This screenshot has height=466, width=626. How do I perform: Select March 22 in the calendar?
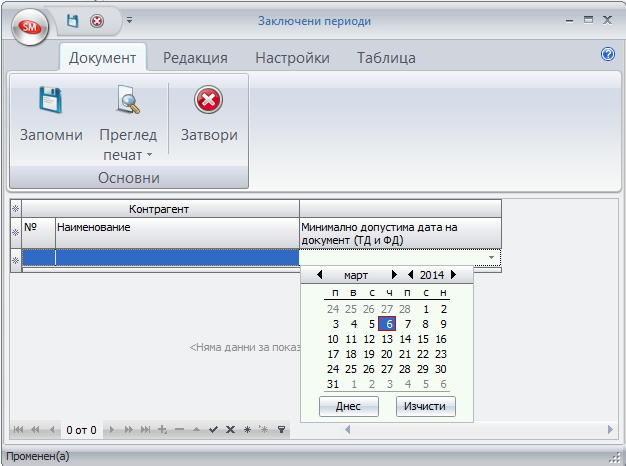(x=423, y=354)
